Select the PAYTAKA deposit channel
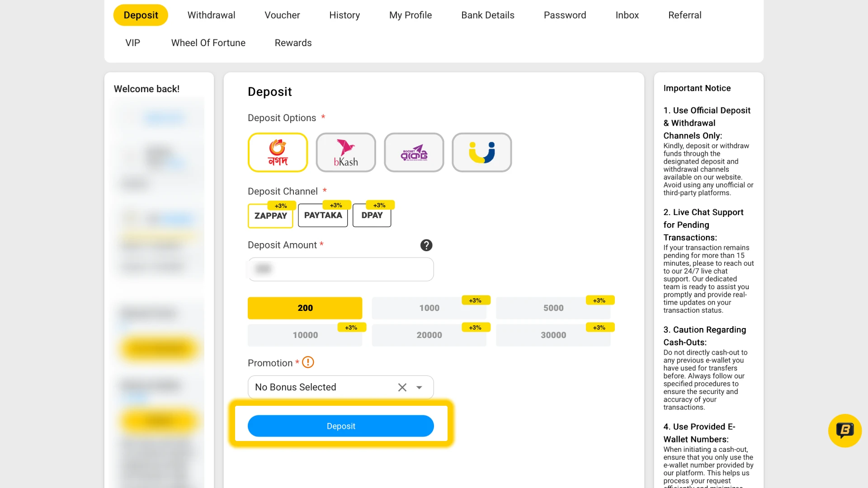 pyautogui.click(x=323, y=215)
